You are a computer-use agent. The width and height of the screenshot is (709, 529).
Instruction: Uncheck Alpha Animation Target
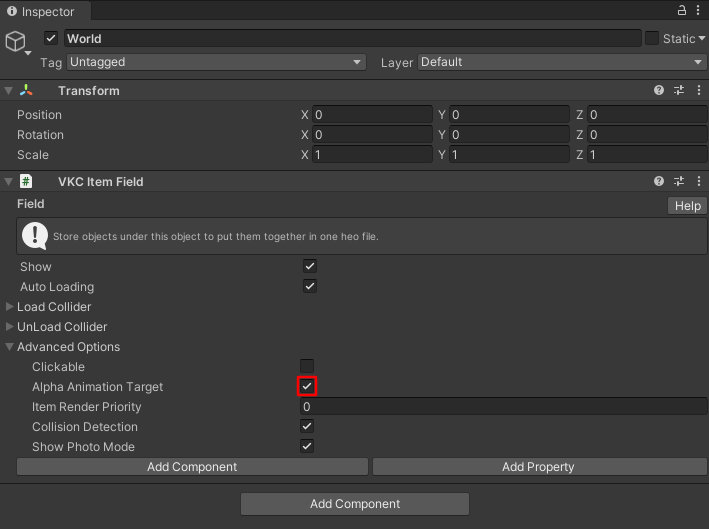tap(308, 386)
